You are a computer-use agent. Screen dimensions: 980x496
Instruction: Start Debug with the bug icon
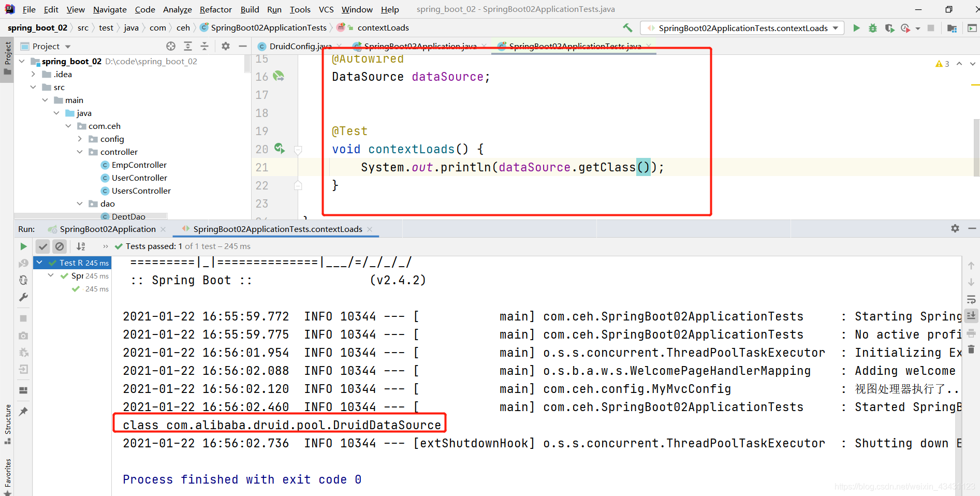873,28
